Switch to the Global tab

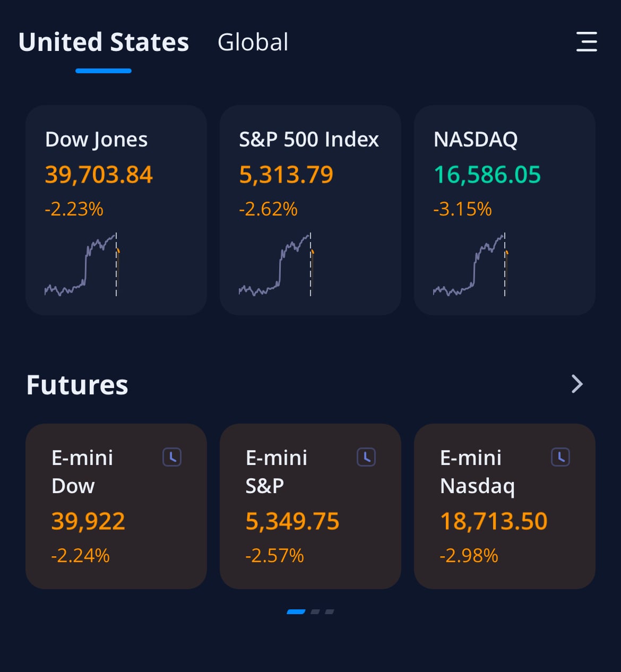(x=253, y=42)
